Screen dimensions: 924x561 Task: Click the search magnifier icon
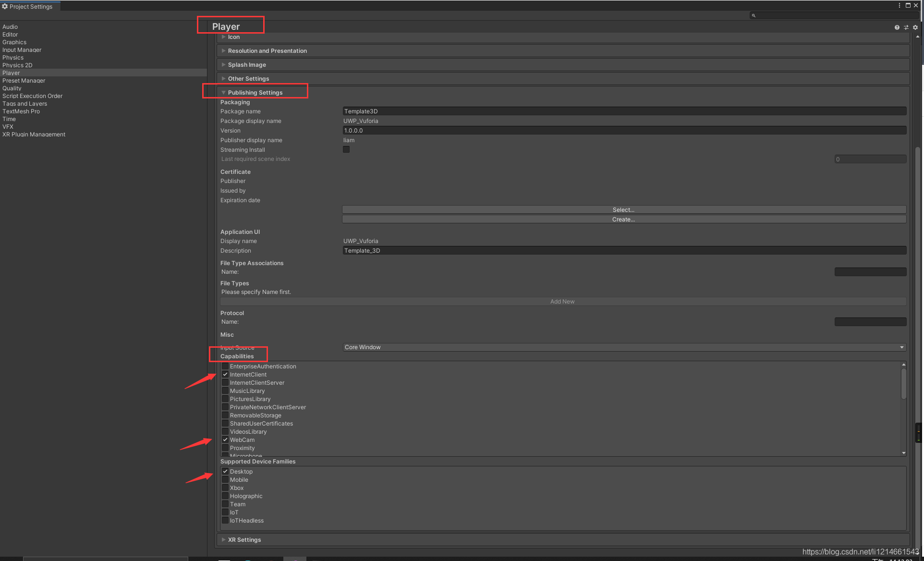click(754, 15)
